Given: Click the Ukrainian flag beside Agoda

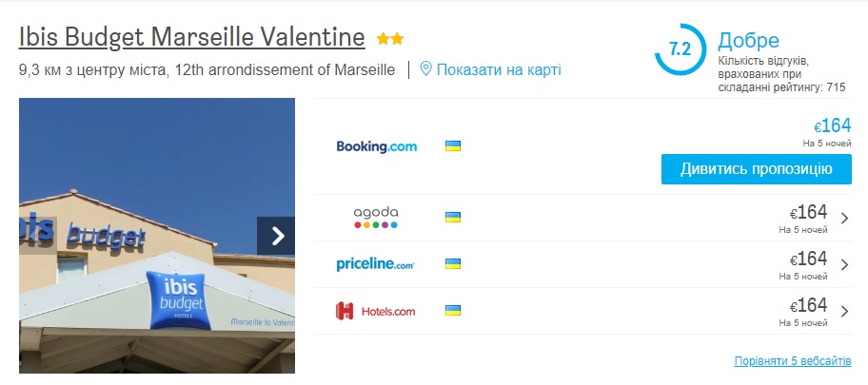Looking at the screenshot, I should [454, 218].
